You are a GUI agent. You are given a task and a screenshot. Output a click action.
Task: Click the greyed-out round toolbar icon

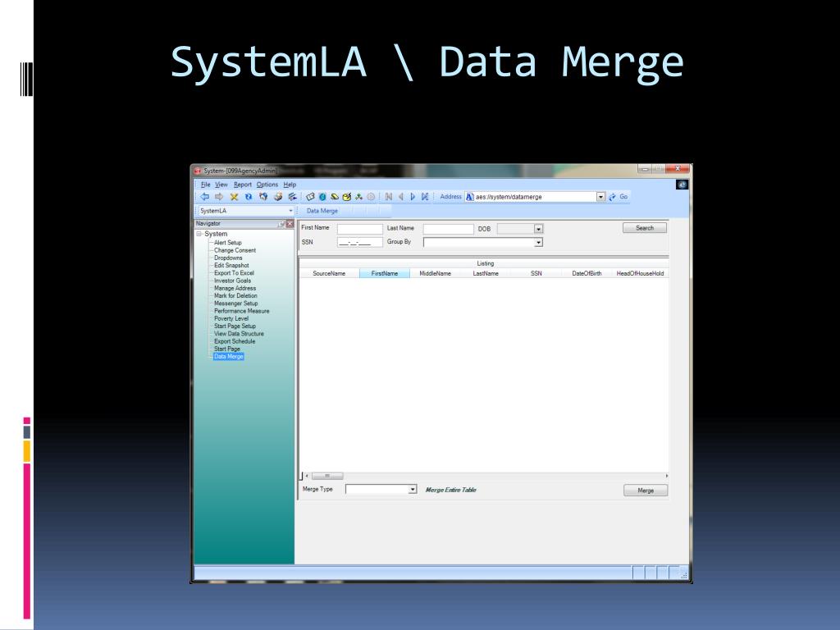point(371,197)
